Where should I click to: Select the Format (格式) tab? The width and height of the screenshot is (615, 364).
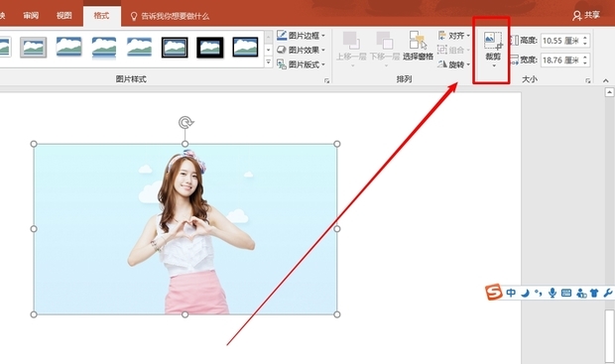point(101,16)
